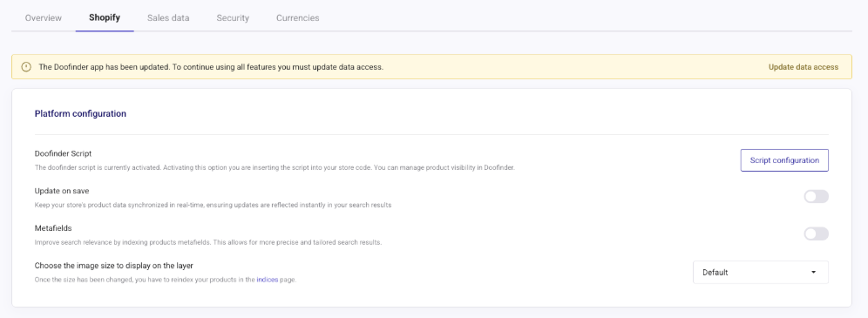
Task: Click the Update on save label
Action: coord(62,191)
